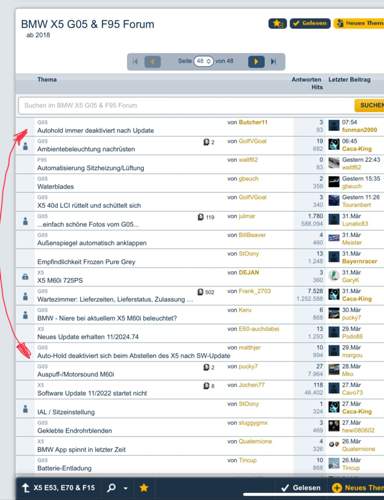This screenshot has width=384, height=500.
Task: Open thread Auspuff-/Motorsound M60i
Action: click(76, 374)
